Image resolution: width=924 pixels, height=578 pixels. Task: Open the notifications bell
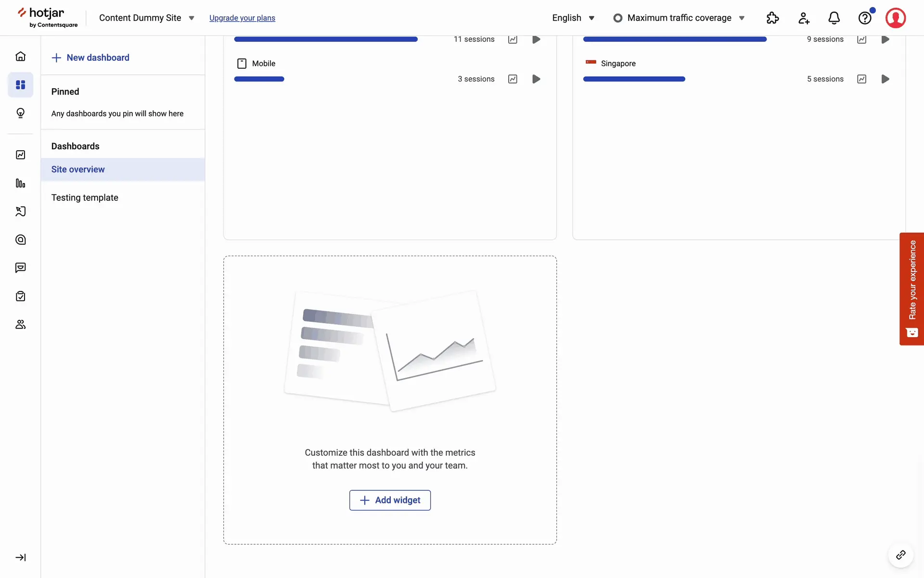point(834,18)
